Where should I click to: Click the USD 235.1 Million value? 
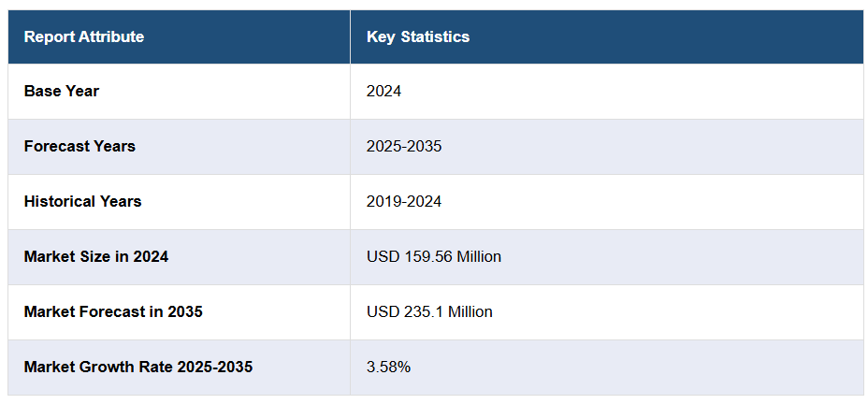point(429,311)
